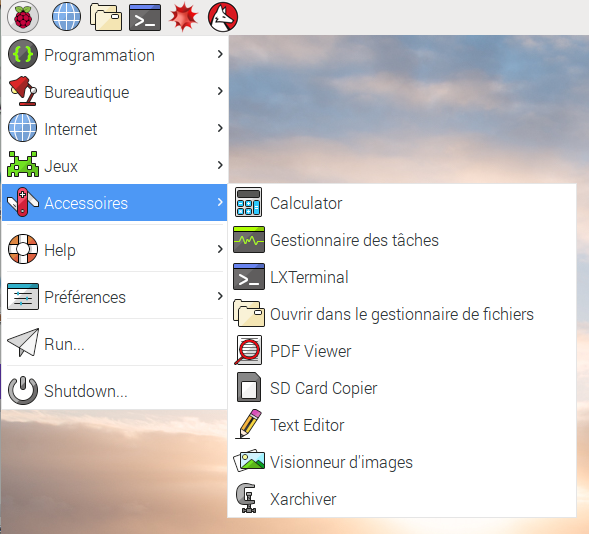Open the red Mathematica spiky star icon

click(183, 17)
